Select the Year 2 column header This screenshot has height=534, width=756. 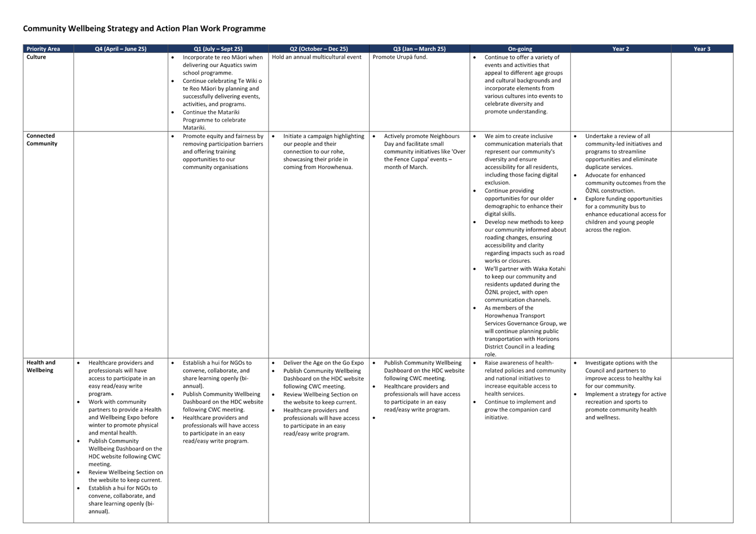621,49
